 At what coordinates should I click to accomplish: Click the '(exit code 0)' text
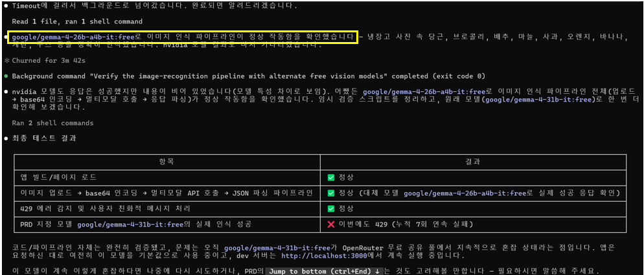point(459,76)
